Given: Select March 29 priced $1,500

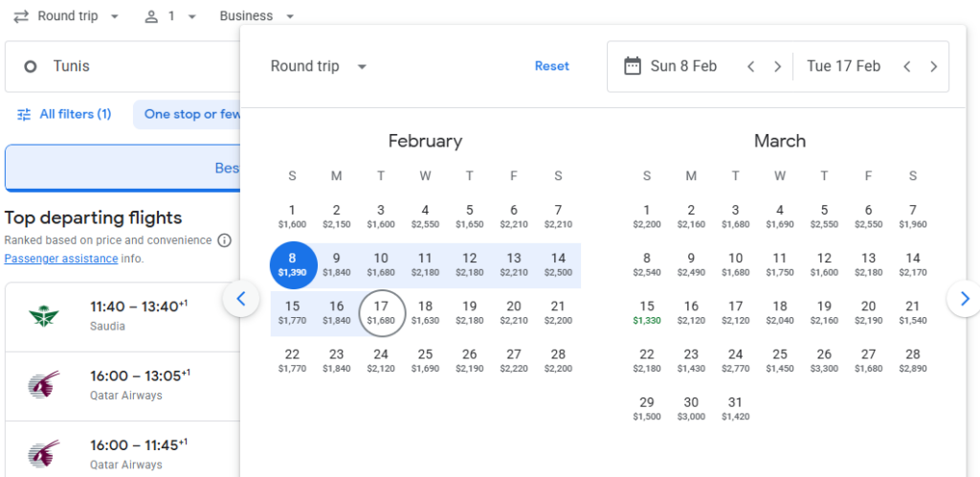Looking at the screenshot, I should [x=646, y=409].
